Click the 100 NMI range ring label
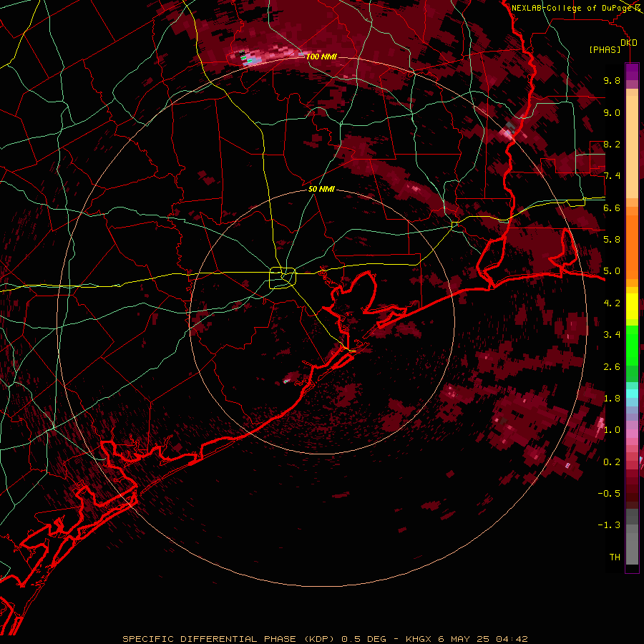This screenshot has height=644, width=644. coord(321,57)
